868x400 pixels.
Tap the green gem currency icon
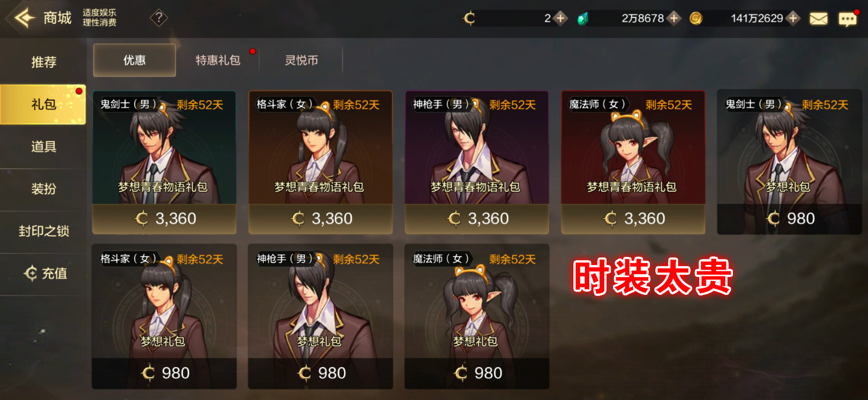click(583, 19)
